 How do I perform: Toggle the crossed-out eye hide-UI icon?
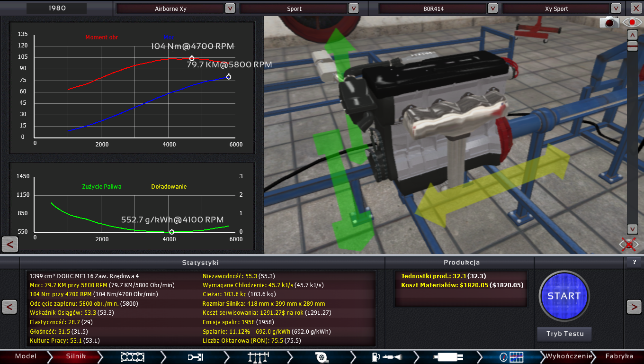coord(629,245)
